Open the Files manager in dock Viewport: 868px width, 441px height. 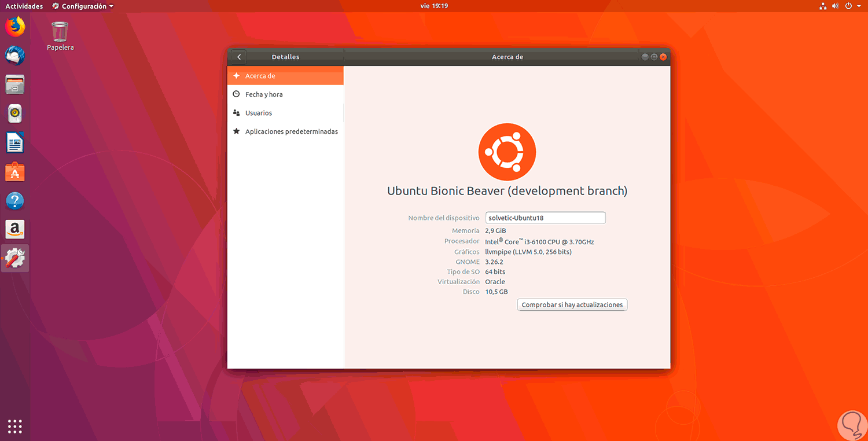15,84
